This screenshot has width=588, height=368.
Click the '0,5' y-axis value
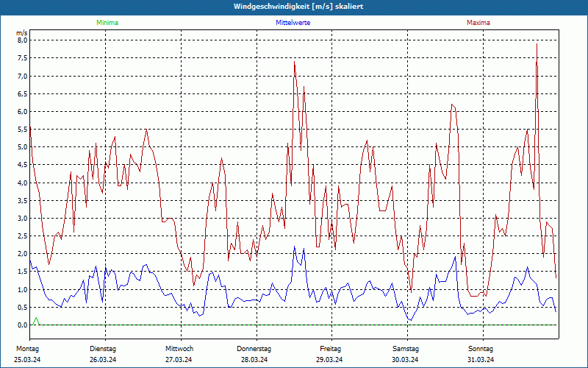tap(23, 307)
